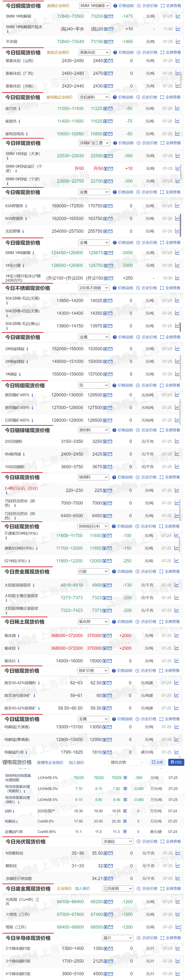Click alert icon in 氧化镨 row
This screenshot has width=185, height=980.
click(x=105, y=636)
